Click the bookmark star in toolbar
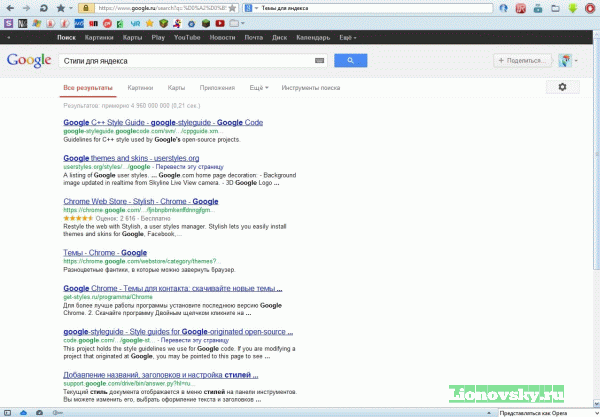Image resolution: width=600 pixels, height=417 pixels. (60, 7)
